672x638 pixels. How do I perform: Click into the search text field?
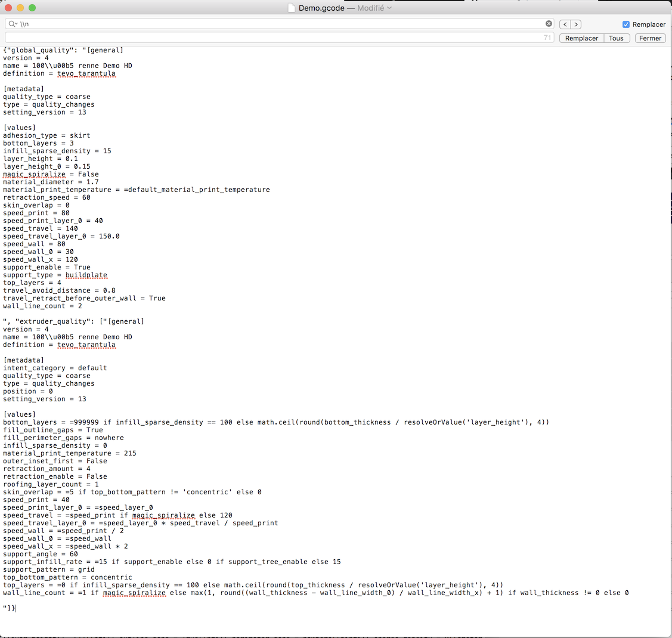tap(281, 24)
